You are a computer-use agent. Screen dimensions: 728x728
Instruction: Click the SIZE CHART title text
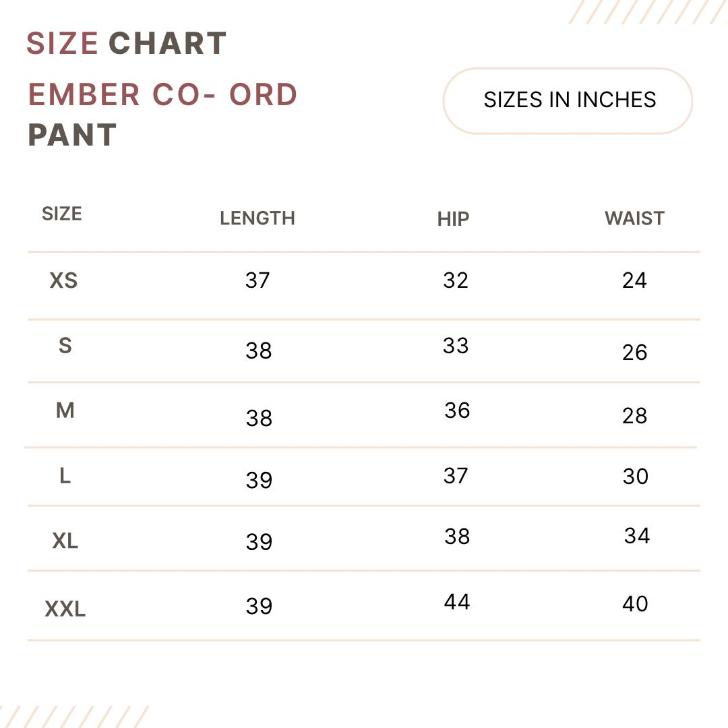[126, 44]
